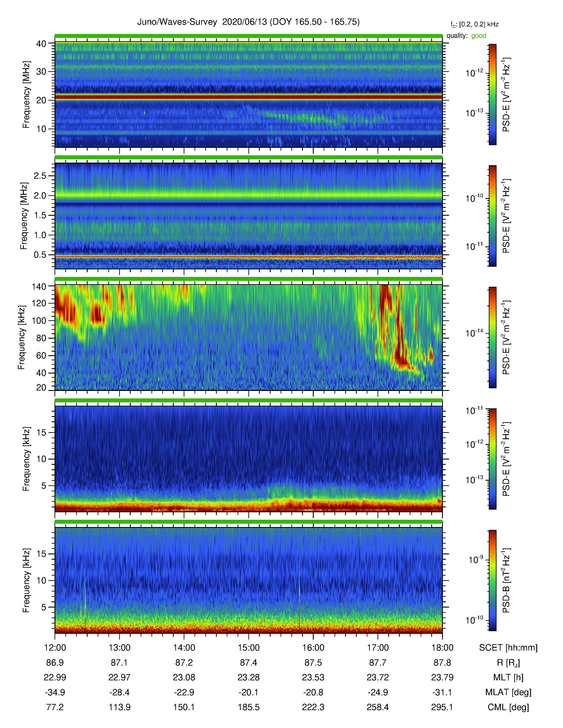Viewport: 563px width, 728px height.
Task: Click the green quality bar above top panel
Action: 248,36
